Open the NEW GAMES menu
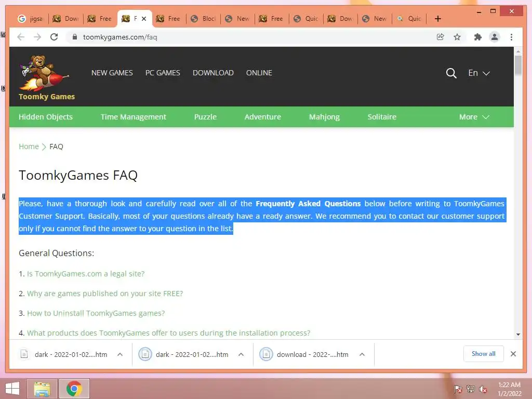Viewport: 532px width, 399px height. click(112, 73)
